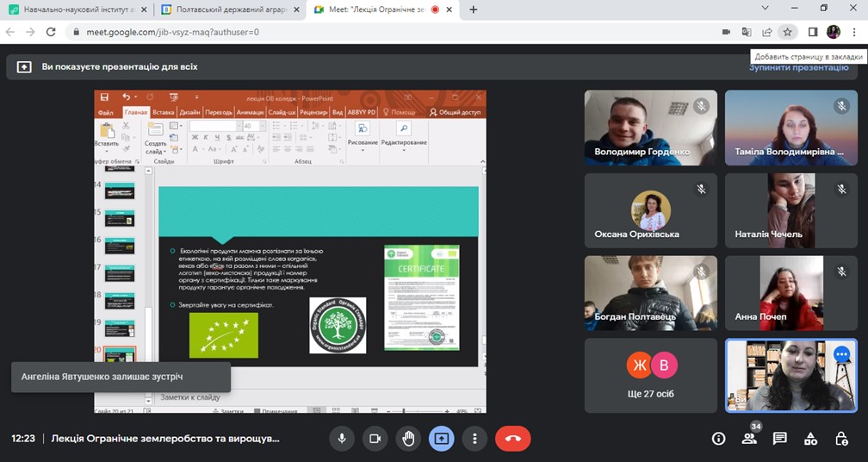
Task: Open the Файл menu tab
Action: (105, 112)
